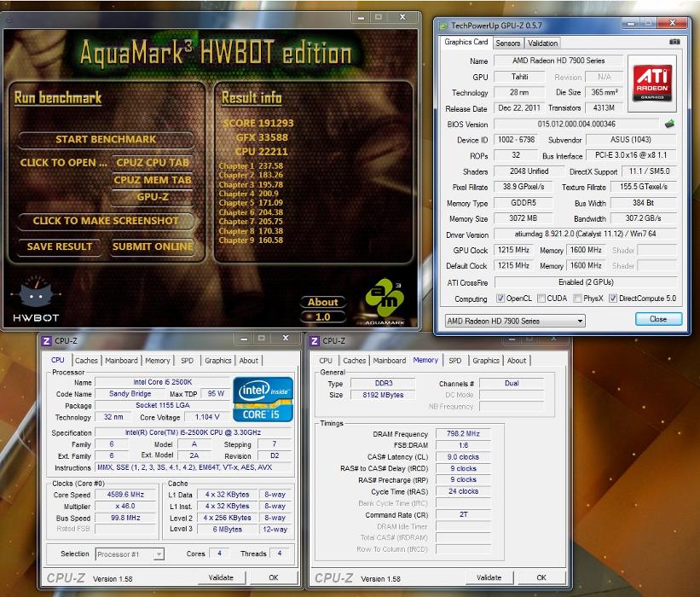The image size is (700, 597).
Task: Open the About tab in left CPU-Z window
Action: pyautogui.click(x=249, y=361)
